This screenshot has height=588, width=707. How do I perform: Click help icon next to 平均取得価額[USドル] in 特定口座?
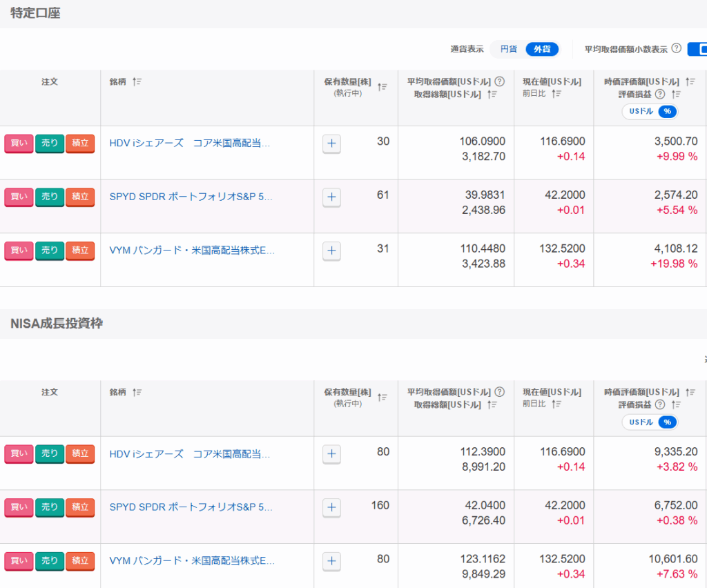pyautogui.click(x=499, y=81)
